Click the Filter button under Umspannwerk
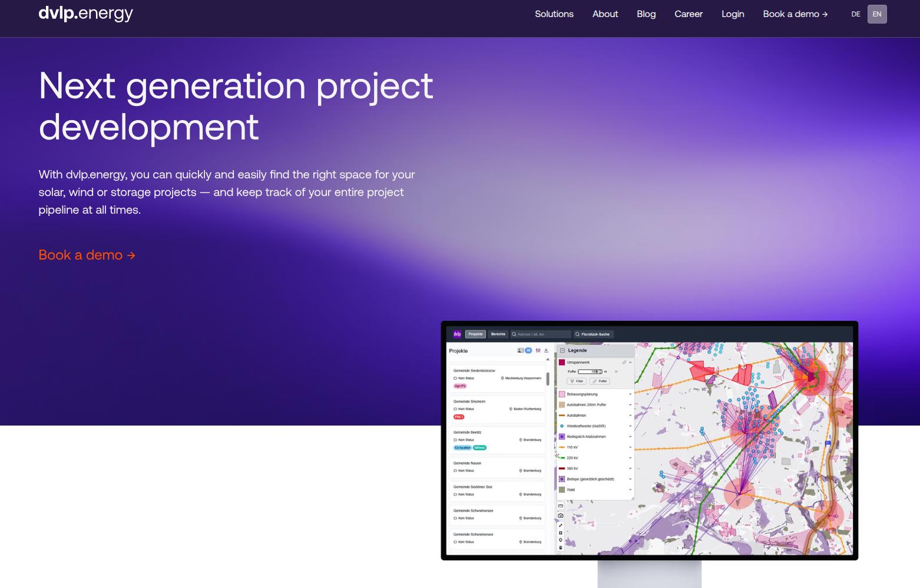This screenshot has height=588, width=920. [x=577, y=381]
